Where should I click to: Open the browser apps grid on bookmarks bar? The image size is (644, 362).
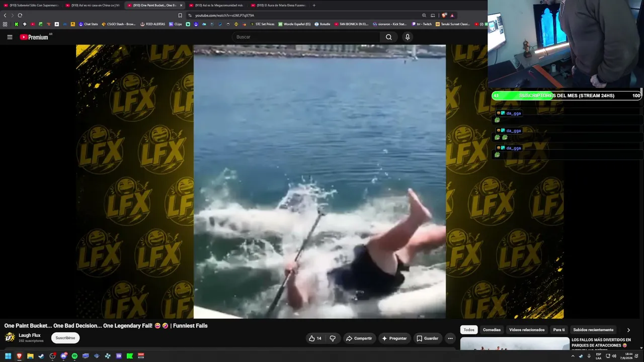point(5,24)
